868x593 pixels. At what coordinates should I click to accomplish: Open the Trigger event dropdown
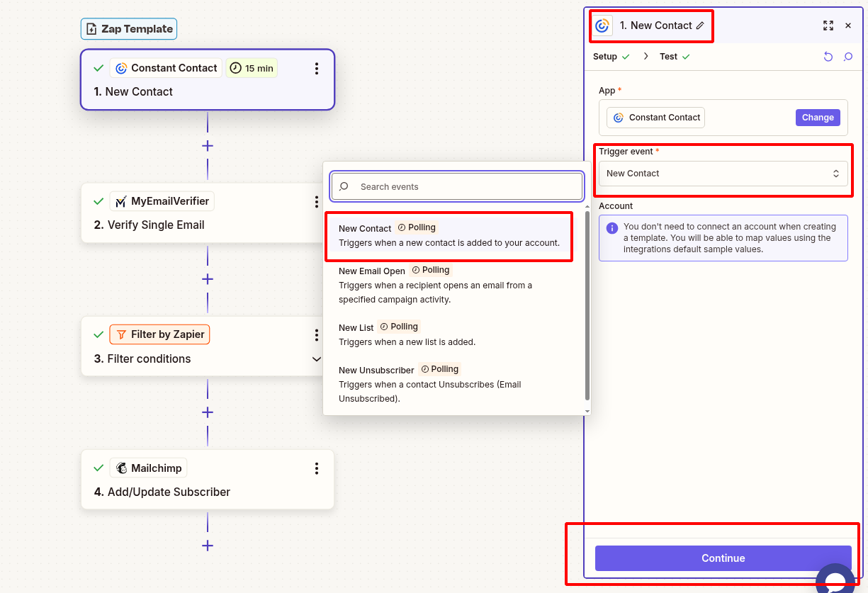pyautogui.click(x=723, y=173)
